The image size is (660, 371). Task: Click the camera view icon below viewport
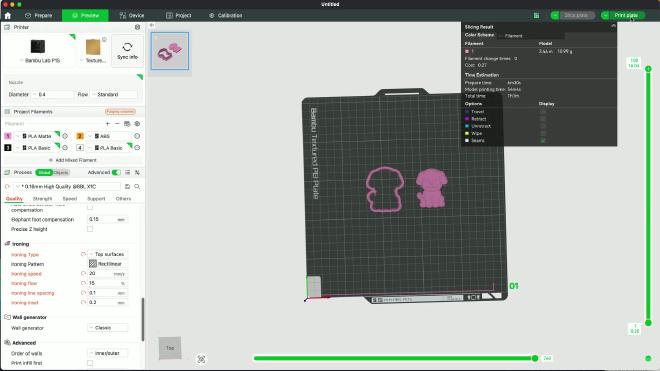click(x=201, y=359)
